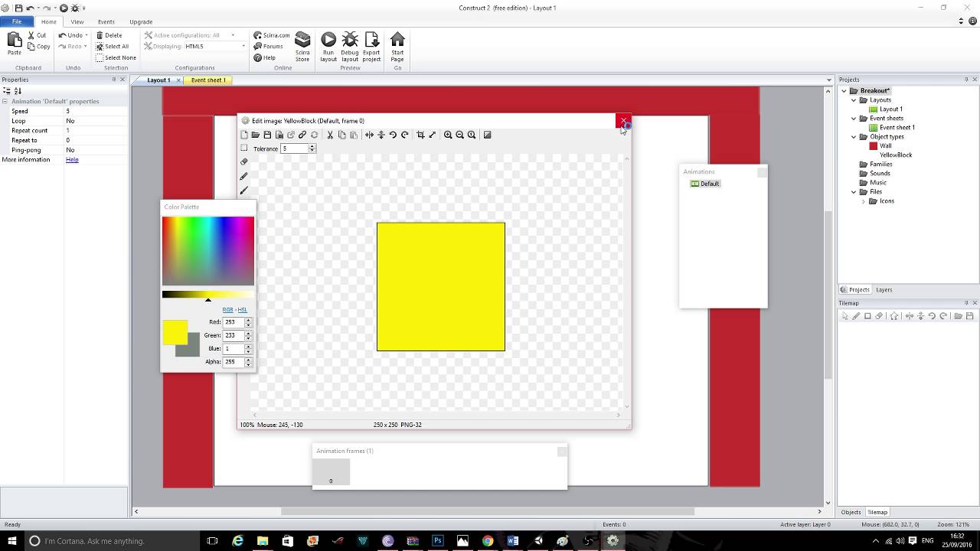
Task: Click the Resize icon in image editor toolbar
Action: click(432, 135)
